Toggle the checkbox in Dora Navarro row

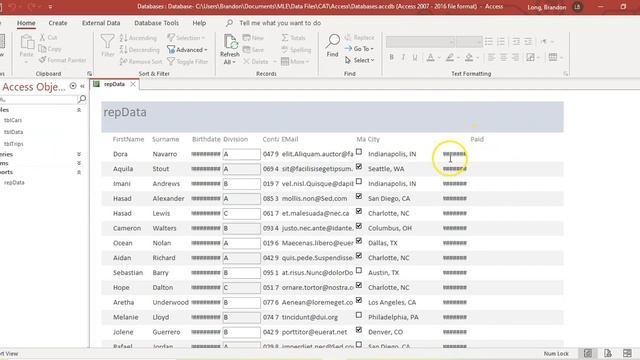pos(359,152)
